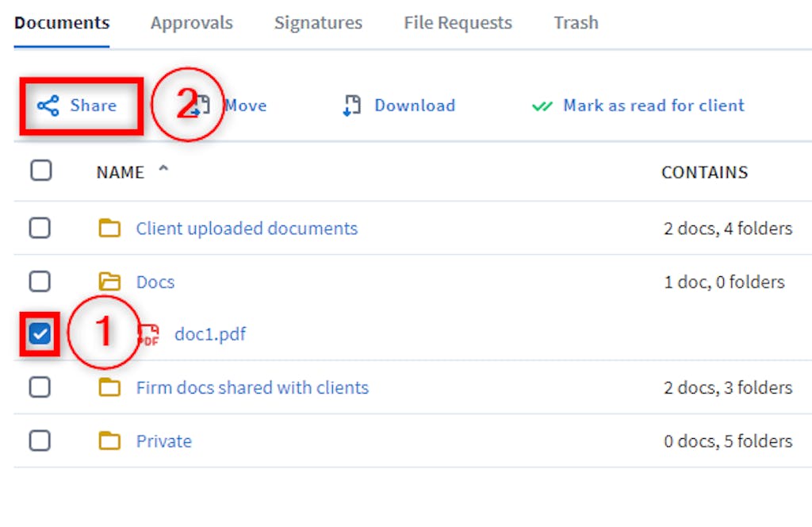Collapse the open Docs folder icon
This screenshot has height=527, width=812.
(109, 282)
